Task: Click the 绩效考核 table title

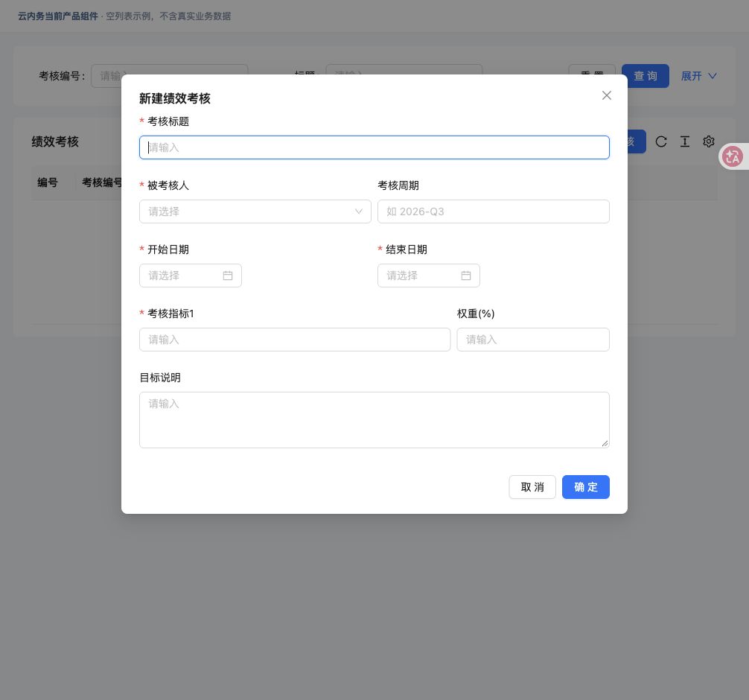Action: point(55,141)
